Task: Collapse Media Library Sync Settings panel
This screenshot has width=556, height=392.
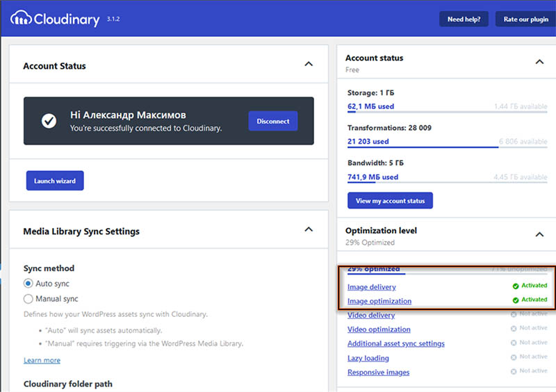Action: (x=309, y=229)
